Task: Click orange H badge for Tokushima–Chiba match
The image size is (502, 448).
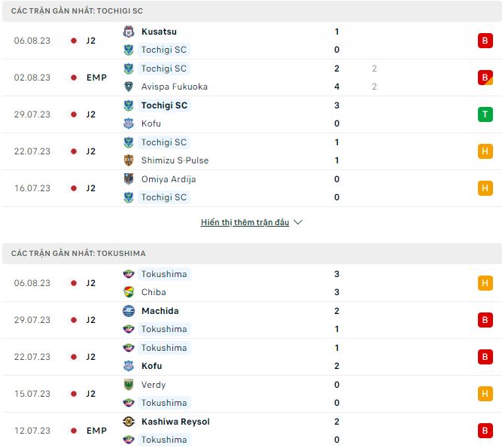Action: pyautogui.click(x=485, y=283)
